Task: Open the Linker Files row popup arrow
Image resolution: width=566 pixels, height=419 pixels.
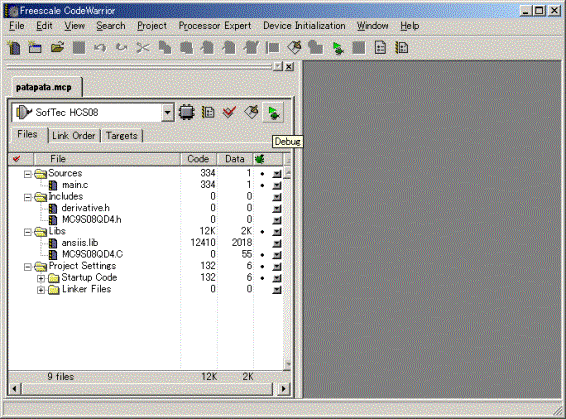Action: coord(277,289)
